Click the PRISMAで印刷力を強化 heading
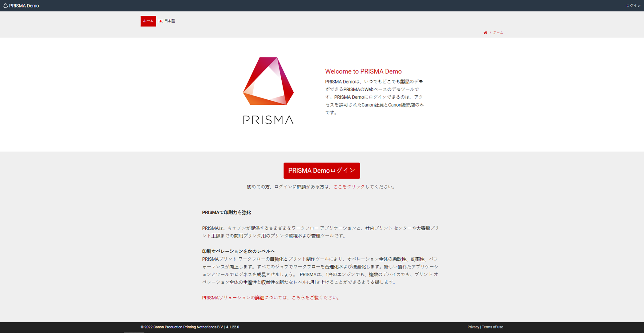 click(x=226, y=213)
